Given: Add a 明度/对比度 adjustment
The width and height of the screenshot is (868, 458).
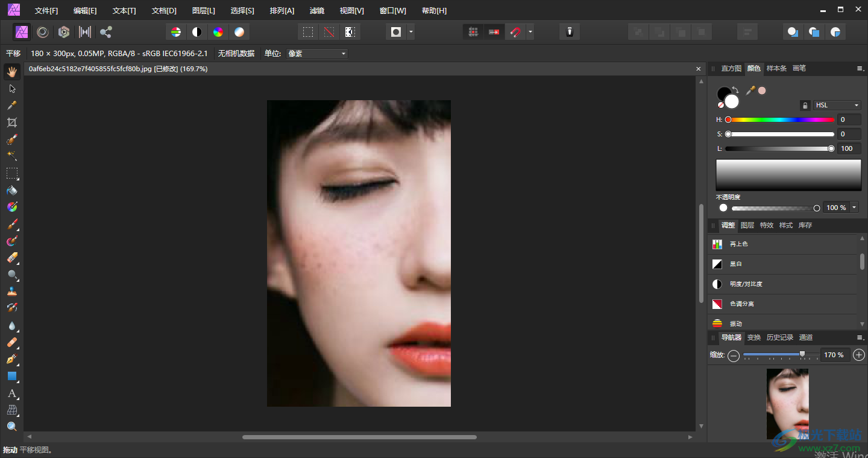Looking at the screenshot, I should [782, 284].
